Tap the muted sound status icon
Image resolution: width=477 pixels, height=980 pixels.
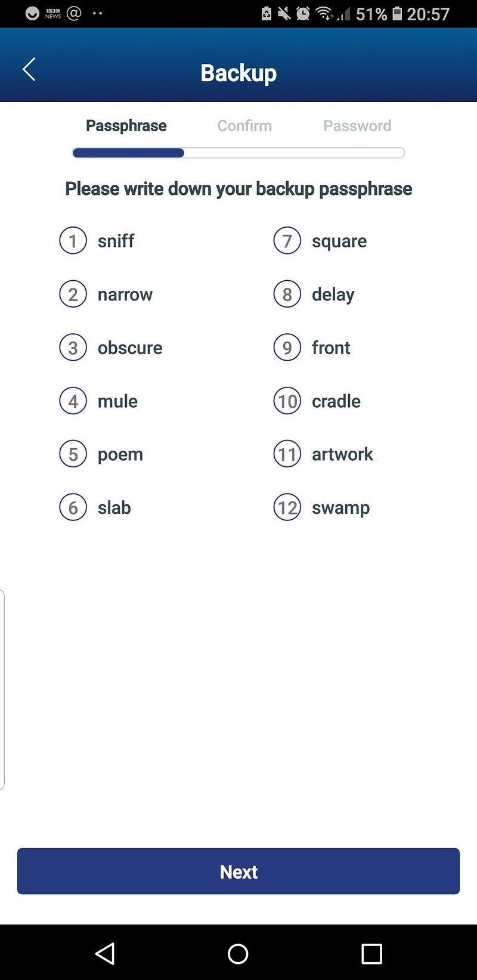pyautogui.click(x=284, y=13)
